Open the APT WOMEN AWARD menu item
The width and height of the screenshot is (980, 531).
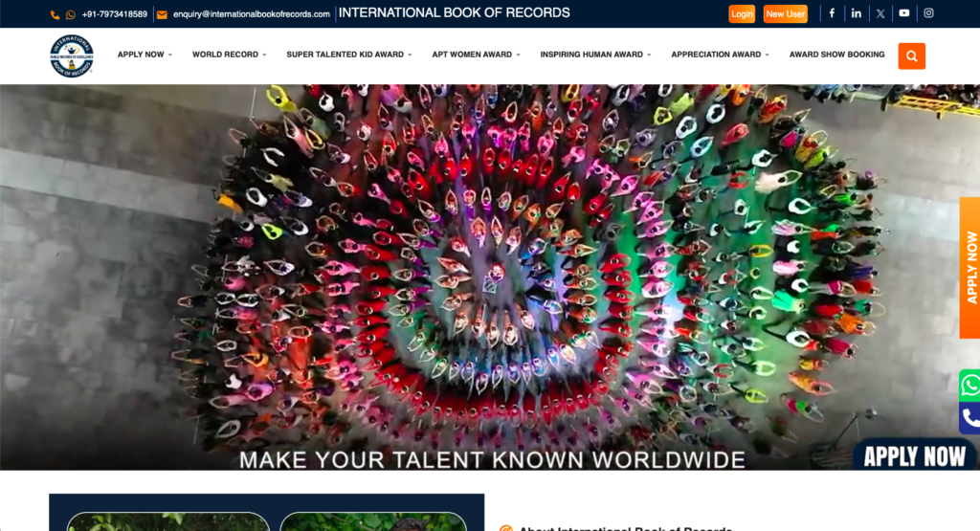472,55
